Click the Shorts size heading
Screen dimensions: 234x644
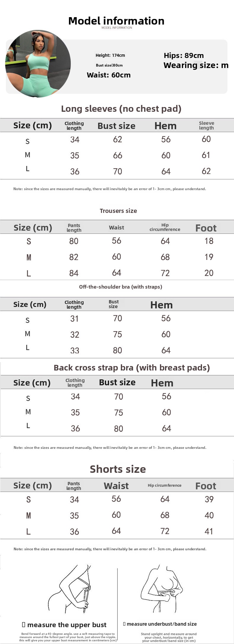point(118,469)
